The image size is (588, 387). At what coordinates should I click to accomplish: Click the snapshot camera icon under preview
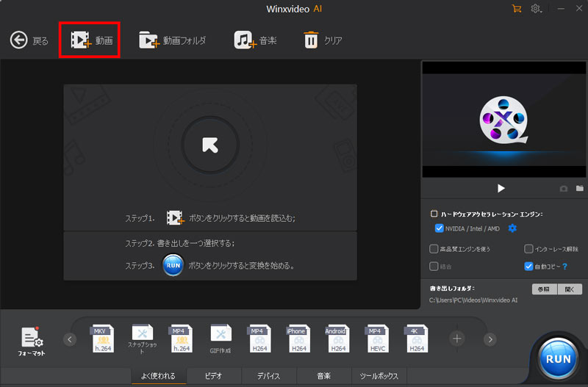tap(564, 189)
